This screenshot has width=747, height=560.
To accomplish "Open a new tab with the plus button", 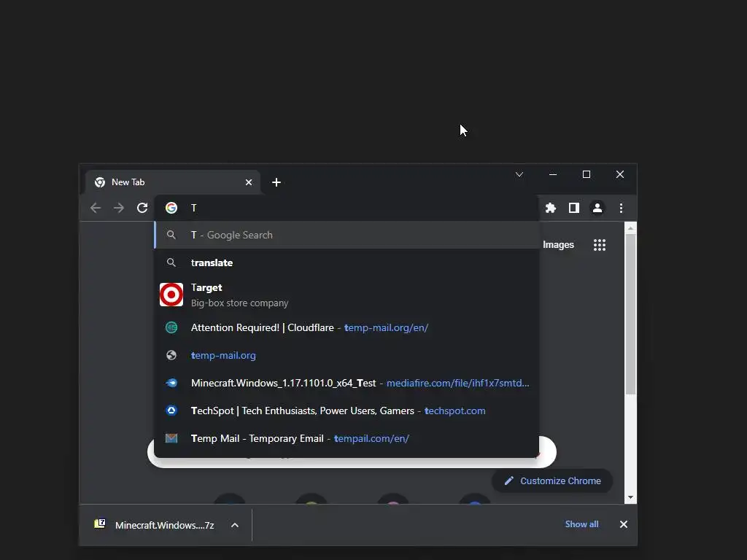I will pos(276,182).
